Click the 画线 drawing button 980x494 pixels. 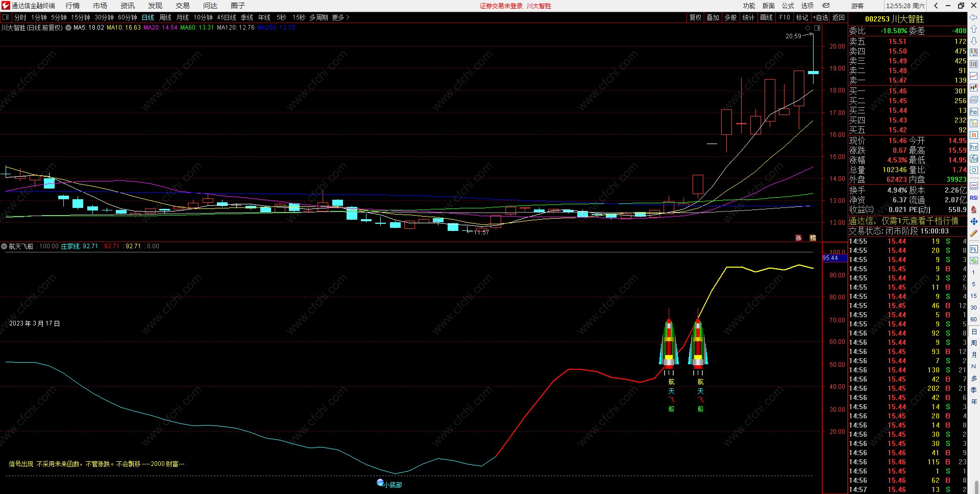click(766, 17)
